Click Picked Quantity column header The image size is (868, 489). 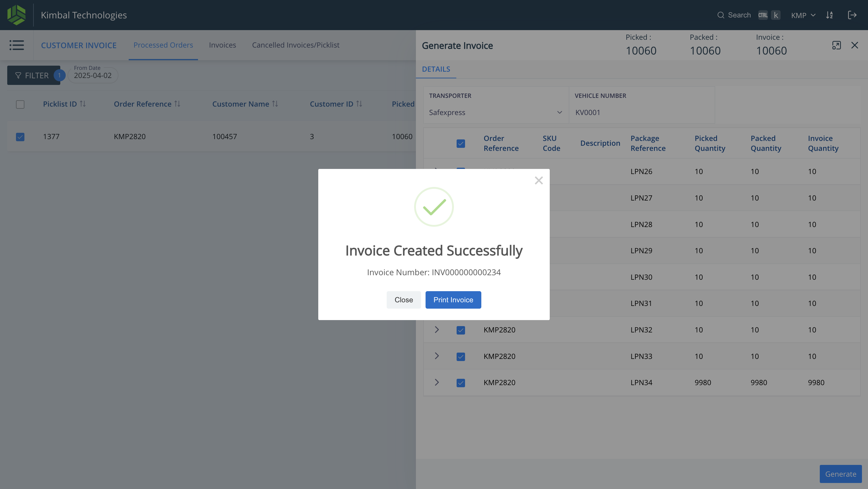pos(710,143)
